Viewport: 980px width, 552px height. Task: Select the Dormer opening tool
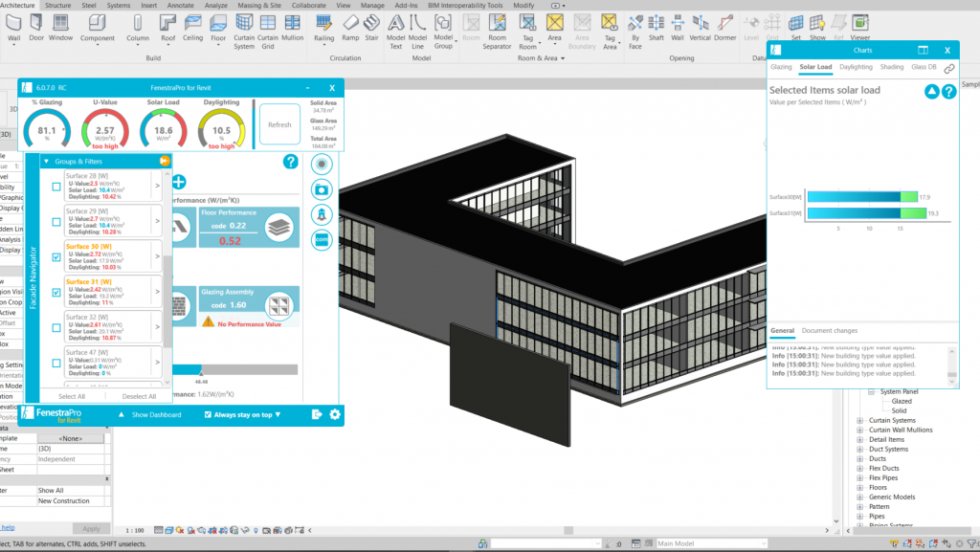click(x=725, y=29)
